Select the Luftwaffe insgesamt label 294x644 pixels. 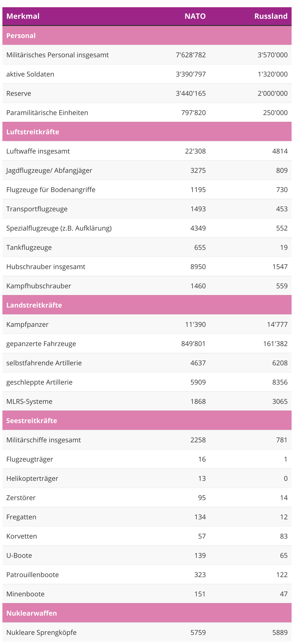38,151
